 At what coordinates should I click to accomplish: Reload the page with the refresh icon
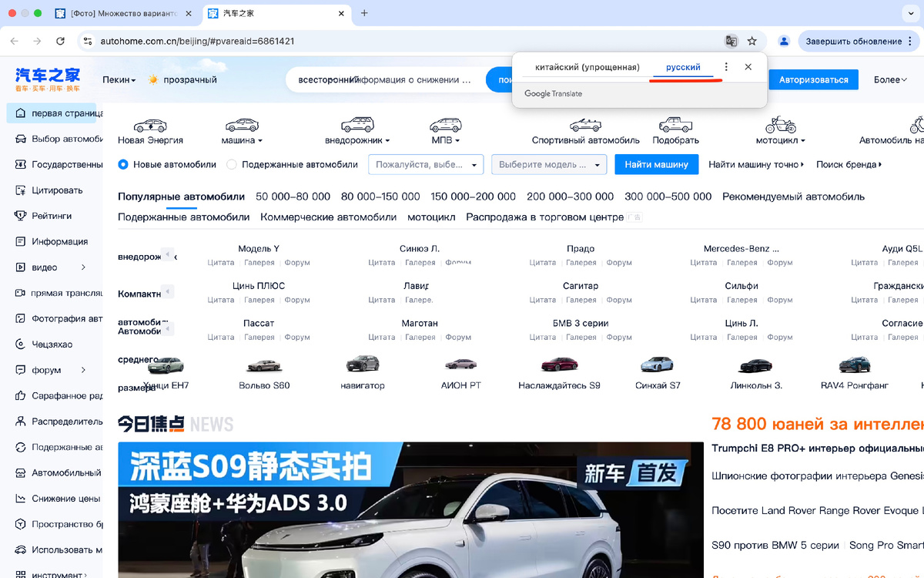[60, 41]
